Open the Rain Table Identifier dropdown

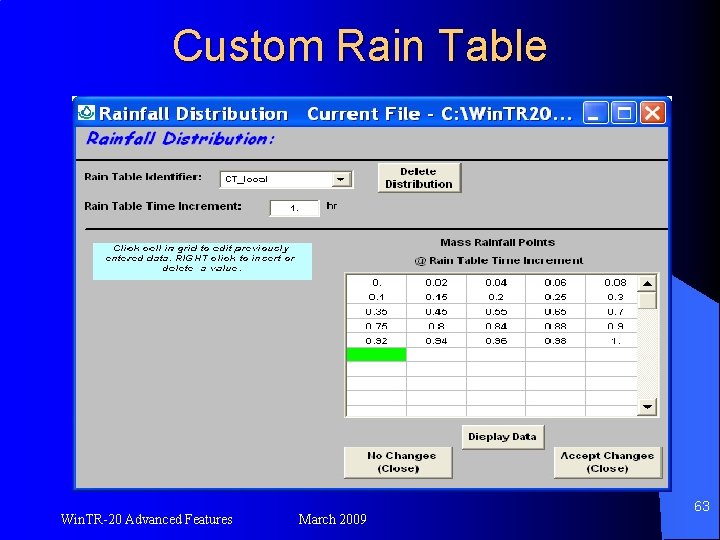click(x=341, y=180)
